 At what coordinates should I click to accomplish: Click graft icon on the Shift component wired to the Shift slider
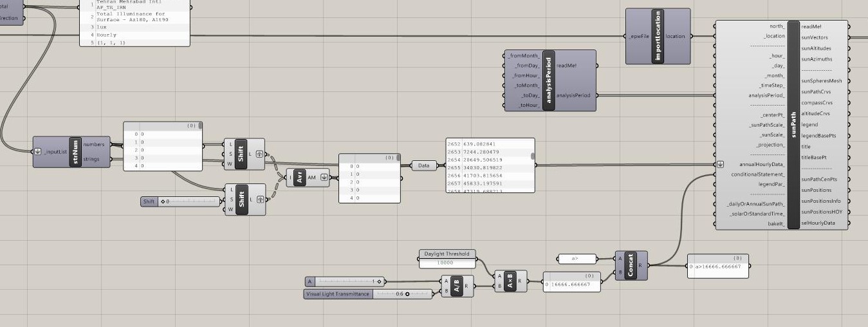259,198
